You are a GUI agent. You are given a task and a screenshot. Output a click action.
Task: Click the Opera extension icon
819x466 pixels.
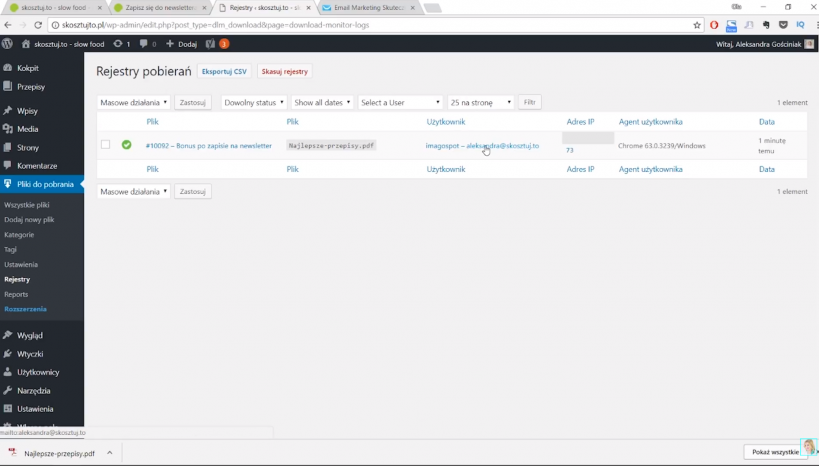(714, 25)
